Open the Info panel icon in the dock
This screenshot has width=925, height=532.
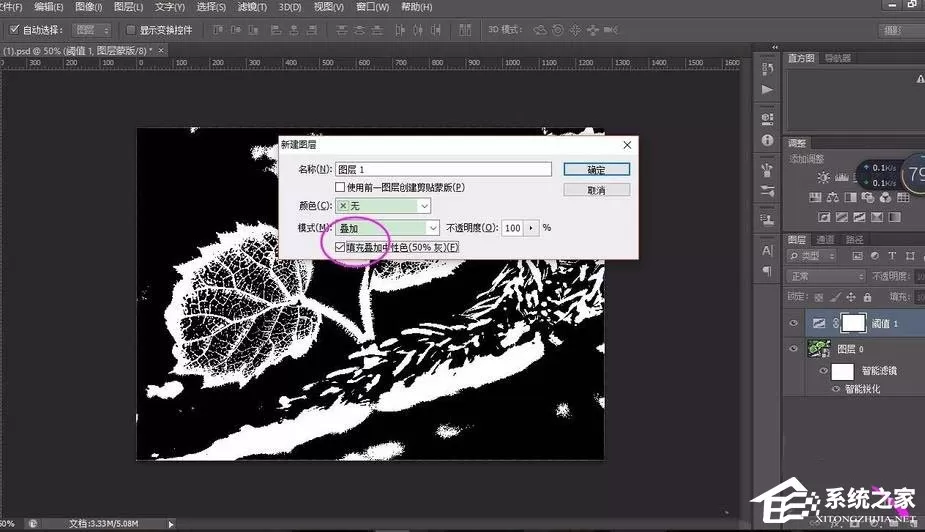(x=767, y=140)
